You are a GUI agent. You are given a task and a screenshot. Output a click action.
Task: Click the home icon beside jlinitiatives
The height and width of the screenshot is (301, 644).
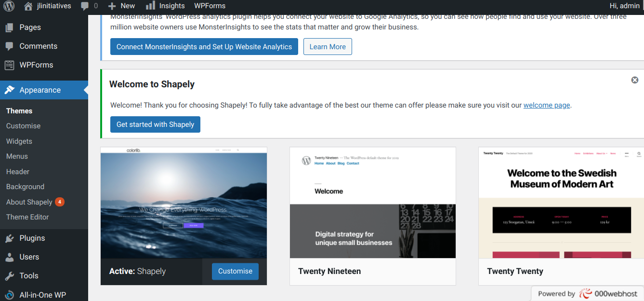click(28, 6)
